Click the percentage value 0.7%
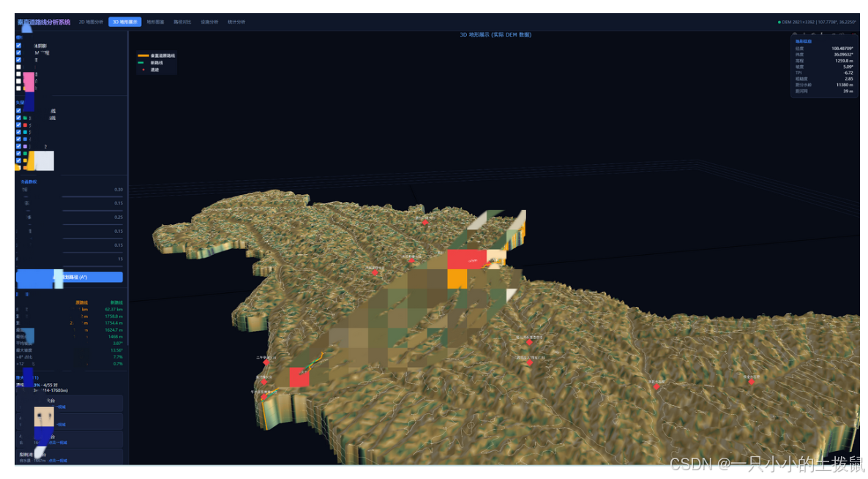The width and height of the screenshot is (868, 479). [118, 364]
